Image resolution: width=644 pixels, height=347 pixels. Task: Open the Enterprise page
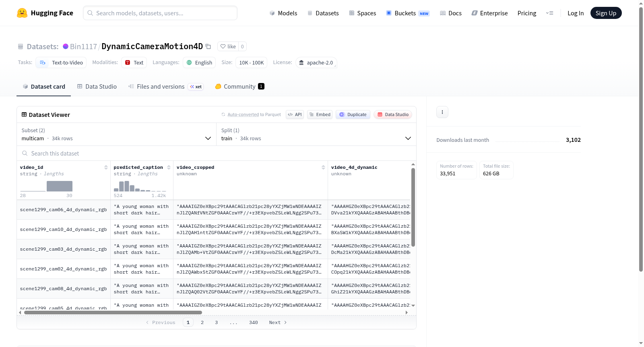click(489, 13)
